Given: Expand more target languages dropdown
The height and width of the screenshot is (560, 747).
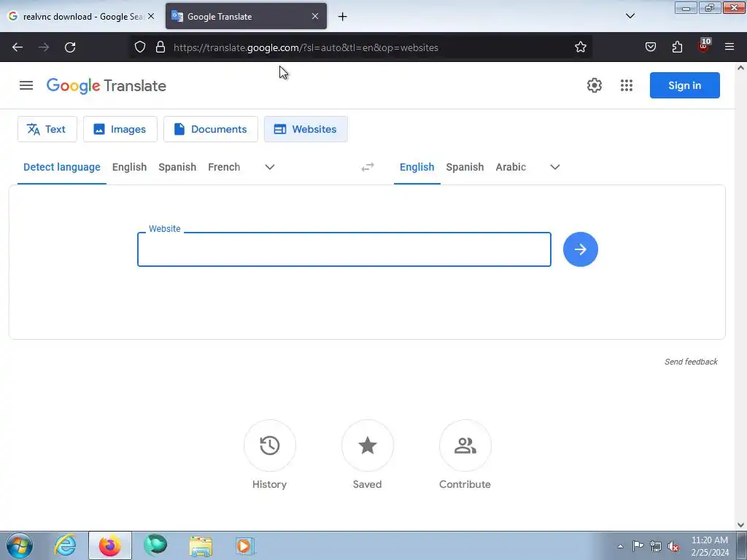Looking at the screenshot, I should pos(555,167).
